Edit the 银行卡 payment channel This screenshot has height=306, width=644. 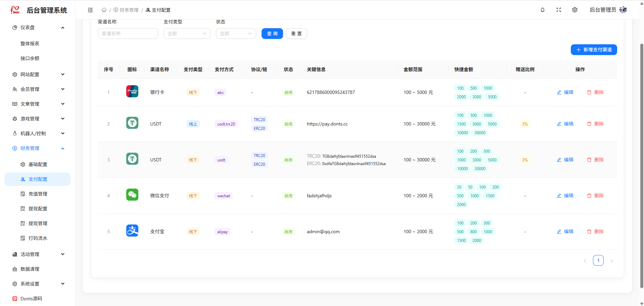(565, 92)
